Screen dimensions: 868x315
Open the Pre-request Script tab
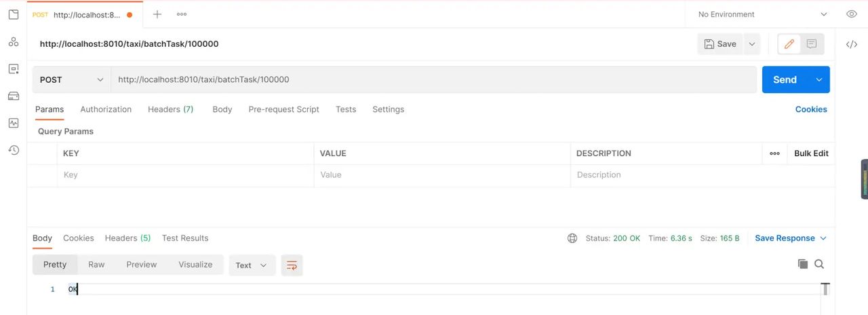(283, 109)
